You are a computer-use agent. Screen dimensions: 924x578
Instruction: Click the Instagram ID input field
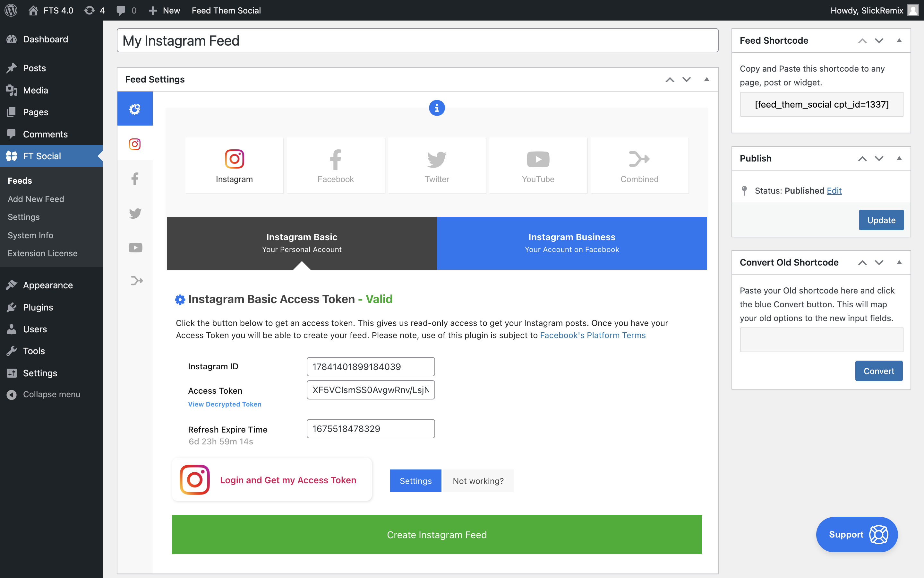tap(370, 367)
